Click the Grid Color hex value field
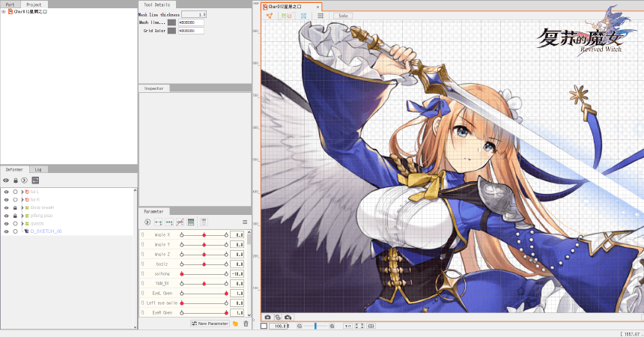Image resolution: width=644 pixels, height=337 pixels. [x=191, y=31]
